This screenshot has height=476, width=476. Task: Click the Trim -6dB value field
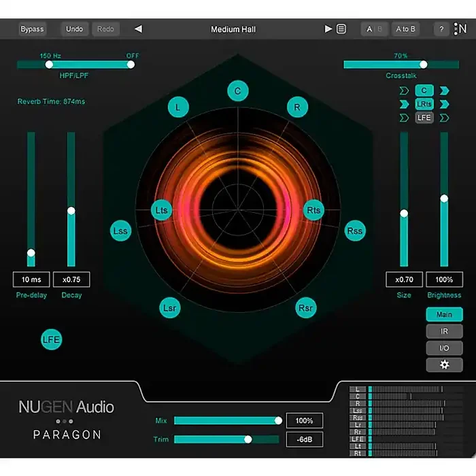(305, 439)
